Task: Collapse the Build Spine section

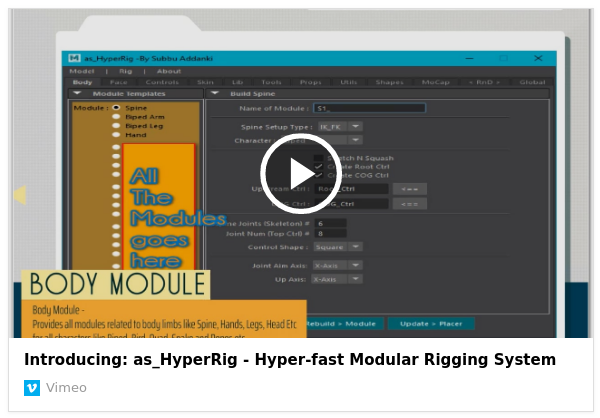Action: [215, 93]
